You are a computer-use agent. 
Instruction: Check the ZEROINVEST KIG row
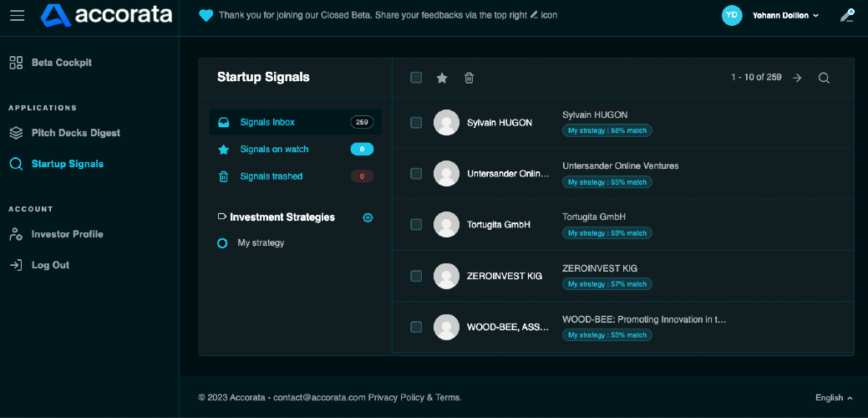coord(416,276)
